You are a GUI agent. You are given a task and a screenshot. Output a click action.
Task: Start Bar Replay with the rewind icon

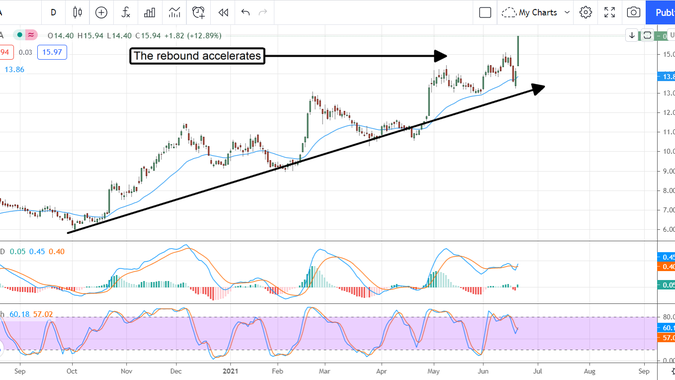(223, 12)
